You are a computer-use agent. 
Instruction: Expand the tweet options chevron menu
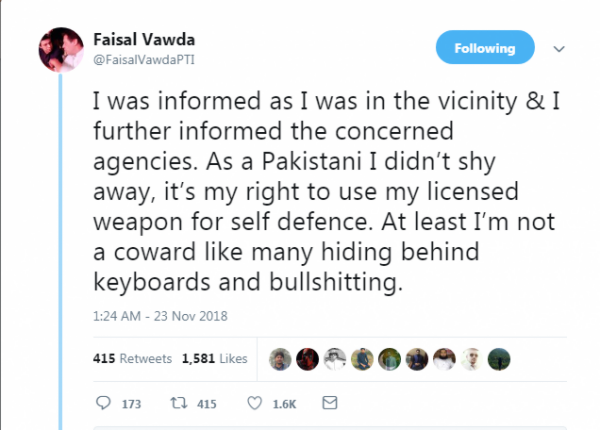560,48
